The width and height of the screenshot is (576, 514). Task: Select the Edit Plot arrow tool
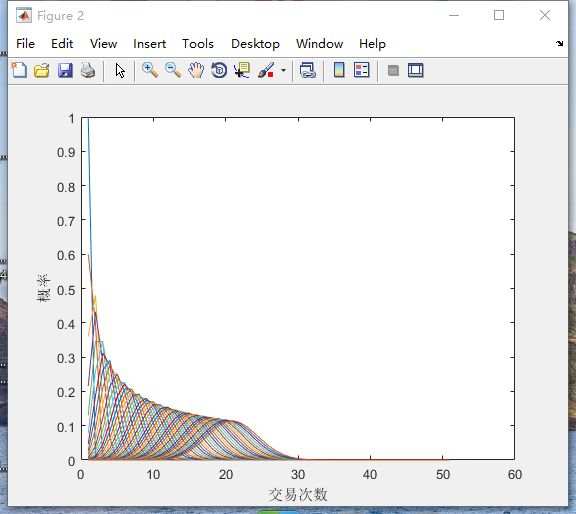[x=120, y=70]
